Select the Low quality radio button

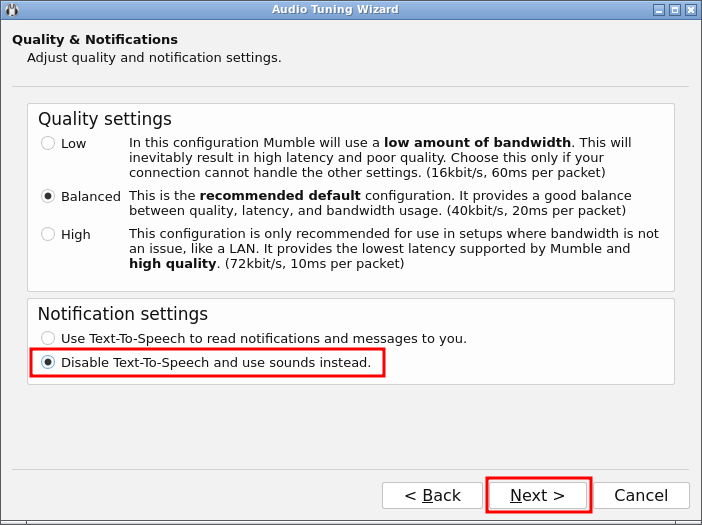pyautogui.click(x=48, y=143)
